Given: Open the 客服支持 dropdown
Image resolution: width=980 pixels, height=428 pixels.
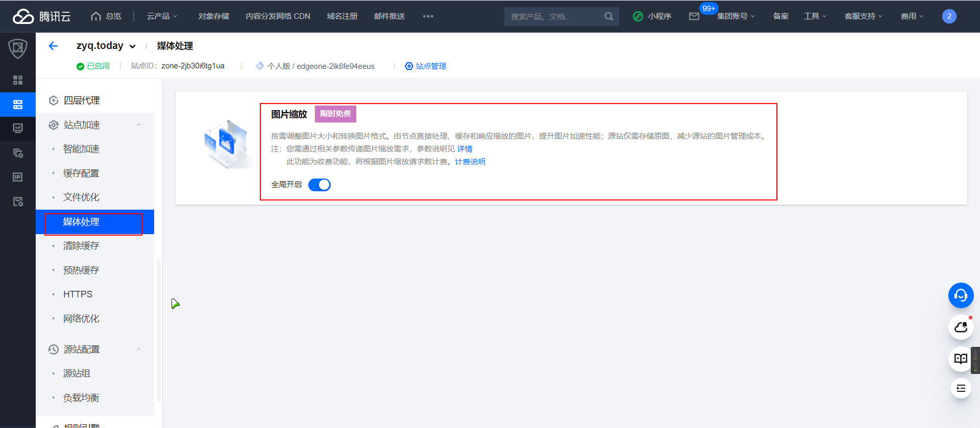Looking at the screenshot, I should point(864,16).
